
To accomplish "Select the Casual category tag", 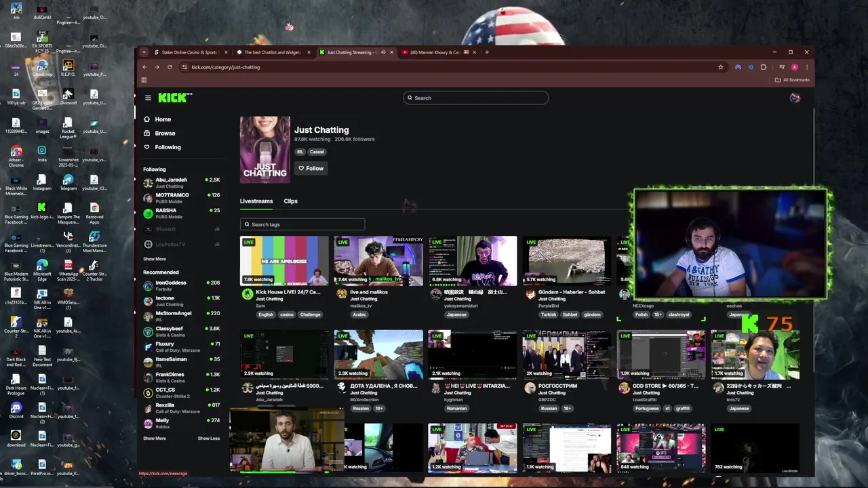I will 317,152.
